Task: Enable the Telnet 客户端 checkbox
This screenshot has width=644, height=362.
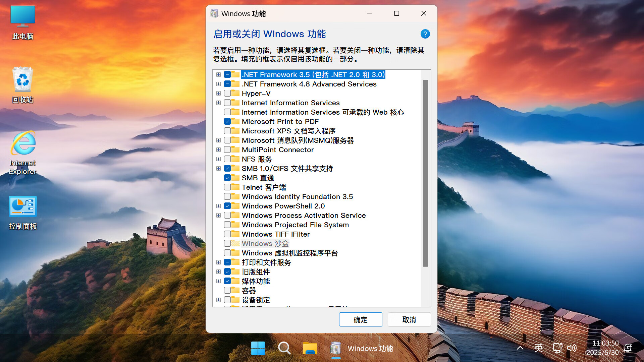Action: click(227, 187)
